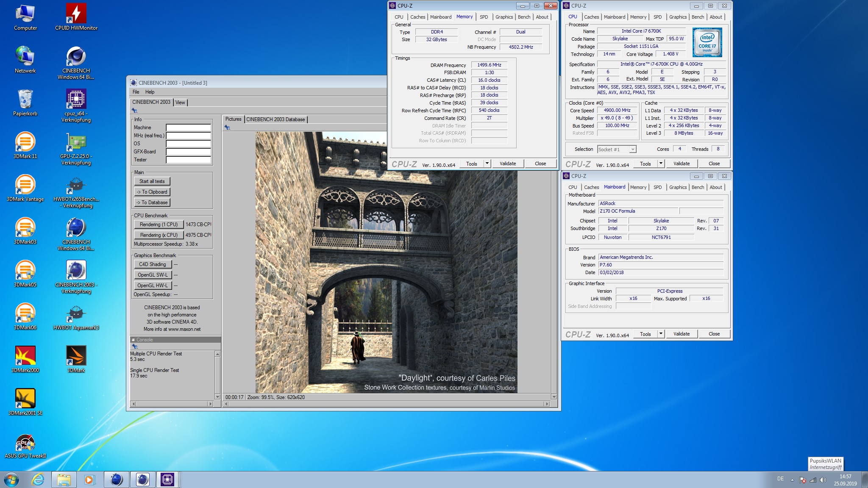Open the File menu in Cinebench
This screenshot has width=868, height=488.
click(136, 92)
